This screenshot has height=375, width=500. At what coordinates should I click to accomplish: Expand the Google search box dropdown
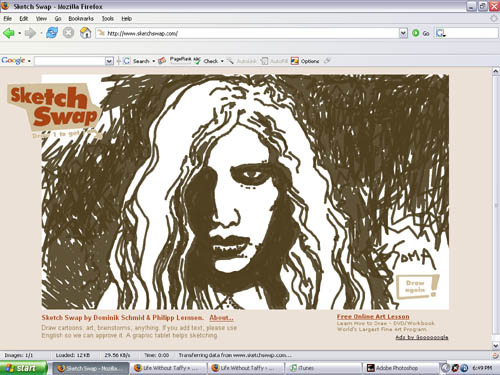(109, 61)
